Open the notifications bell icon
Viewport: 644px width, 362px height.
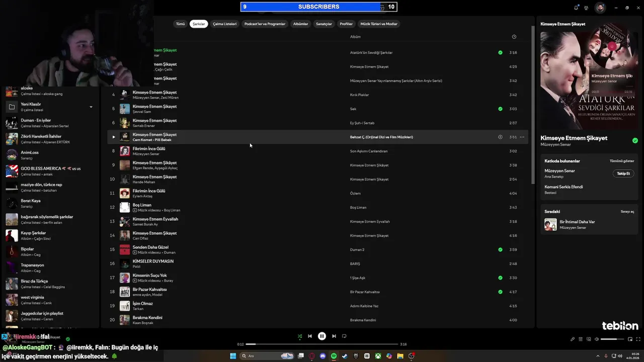coord(576,8)
